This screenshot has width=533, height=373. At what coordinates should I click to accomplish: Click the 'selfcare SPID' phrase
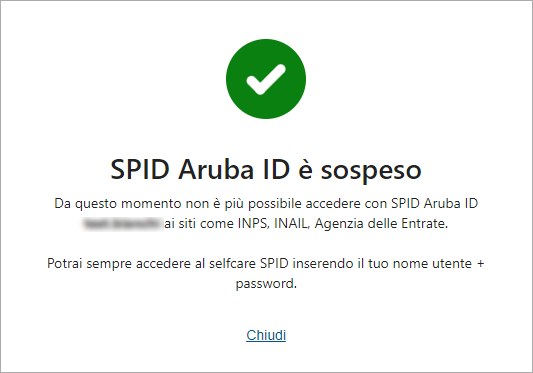[248, 264]
